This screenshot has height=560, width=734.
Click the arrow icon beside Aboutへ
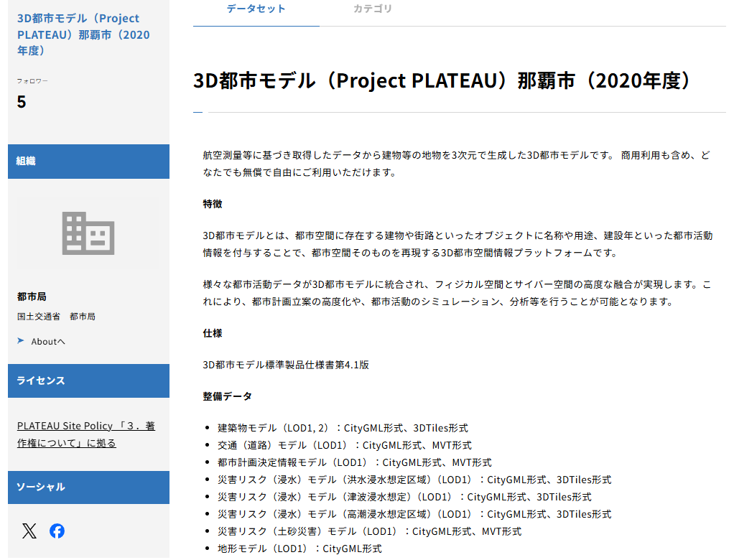pyautogui.click(x=21, y=341)
